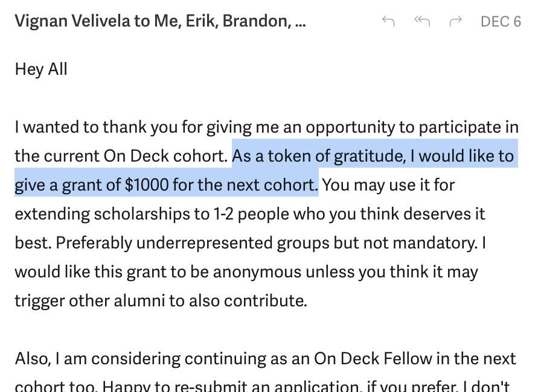This screenshot has height=392, width=541.
Task: Open the DEC 6 date stamp
Action: (501, 21)
